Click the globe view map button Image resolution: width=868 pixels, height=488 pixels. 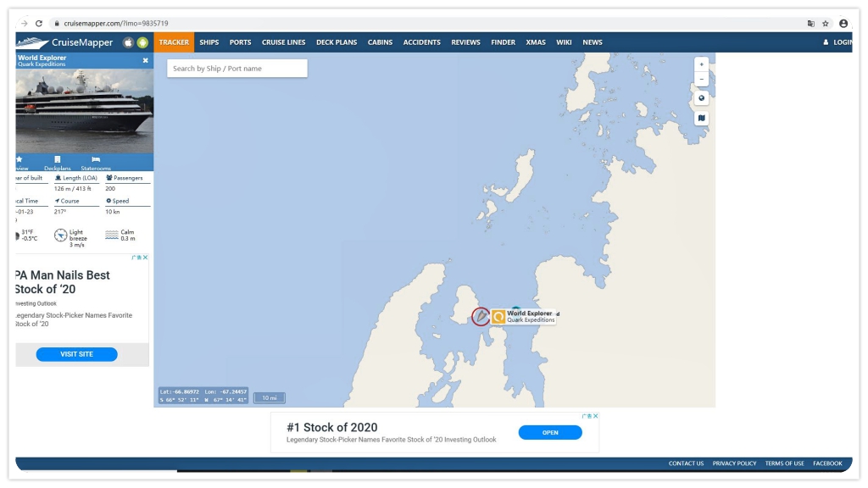point(701,98)
